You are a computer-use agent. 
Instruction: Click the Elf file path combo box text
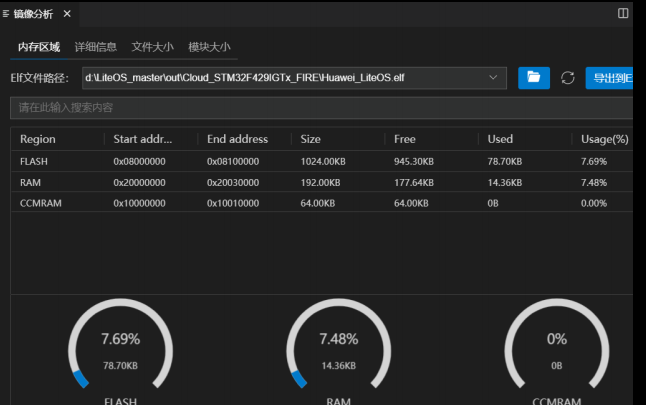[245, 78]
